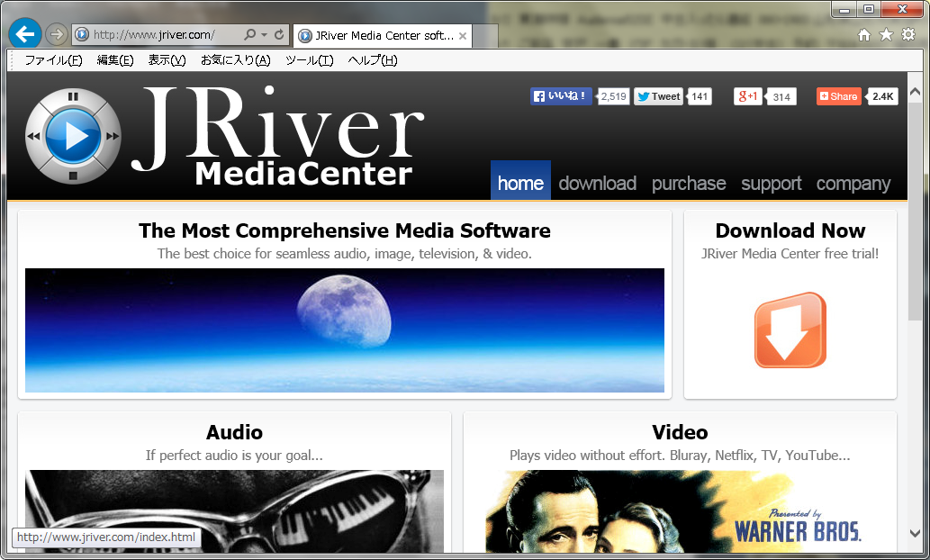Open the browser Home icon
This screenshot has height=560, width=930.
tap(864, 35)
